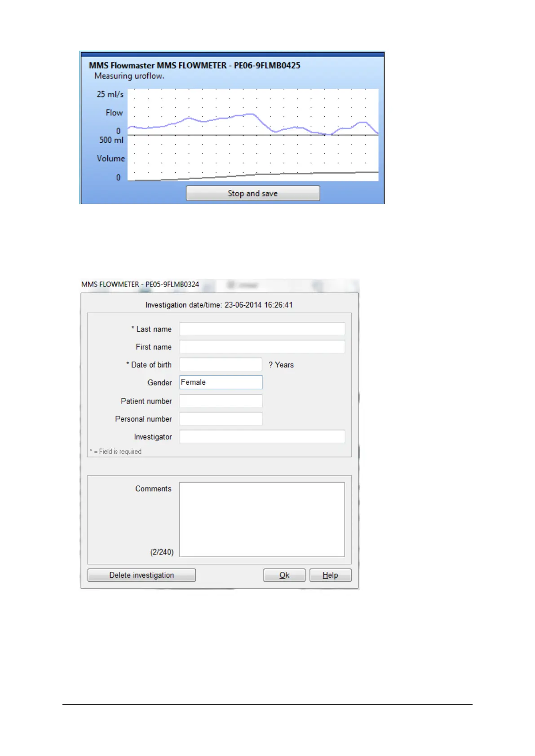Click the '500 ml' axis label
This screenshot has height=756, width=535.
111,140
